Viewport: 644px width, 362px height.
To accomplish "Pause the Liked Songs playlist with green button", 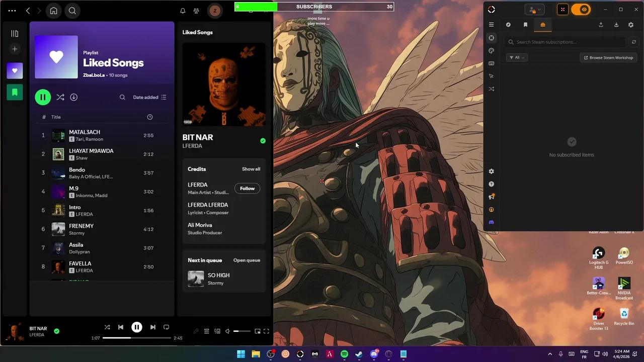I will tap(43, 97).
